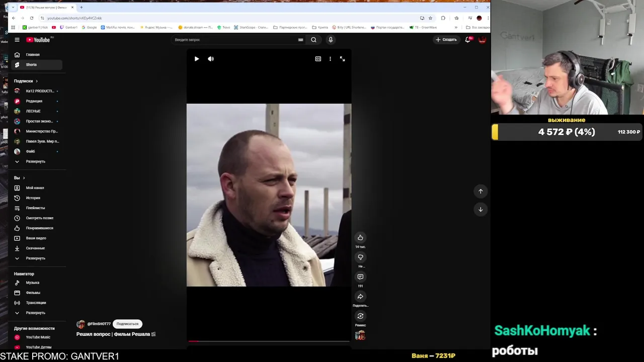
Task: Dislike the Short
Action: point(360,257)
